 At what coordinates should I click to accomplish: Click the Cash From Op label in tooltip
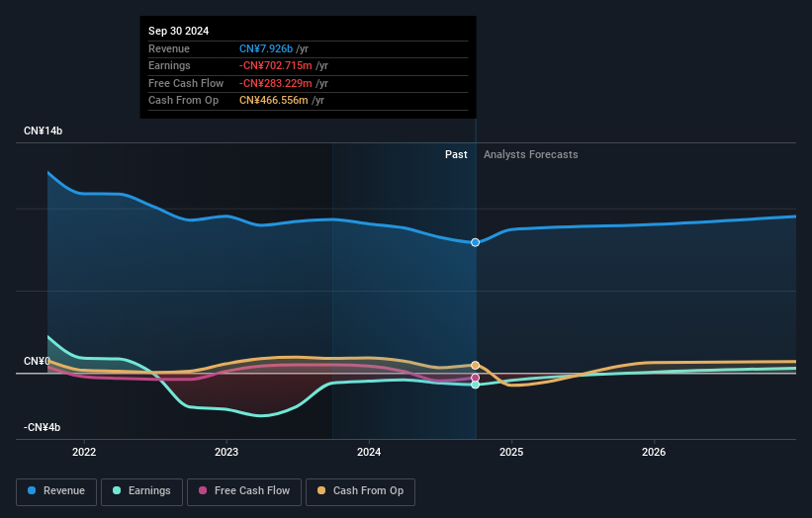coord(183,101)
